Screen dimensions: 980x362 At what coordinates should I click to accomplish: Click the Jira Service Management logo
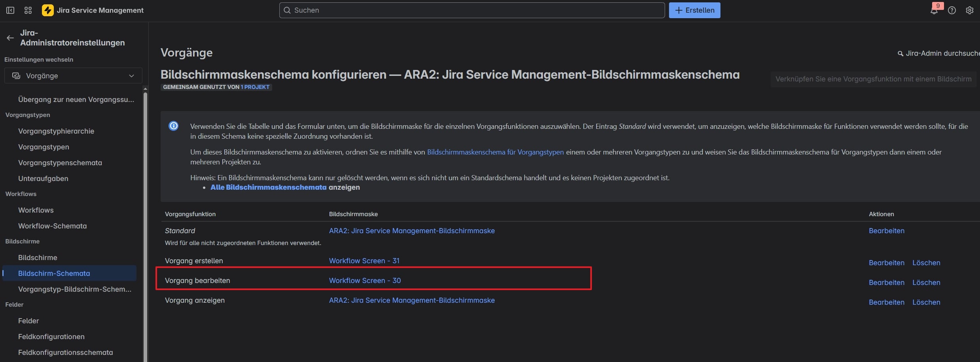(93, 10)
